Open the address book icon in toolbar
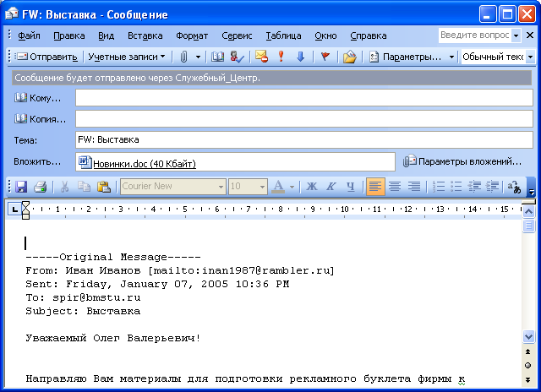 point(217,57)
